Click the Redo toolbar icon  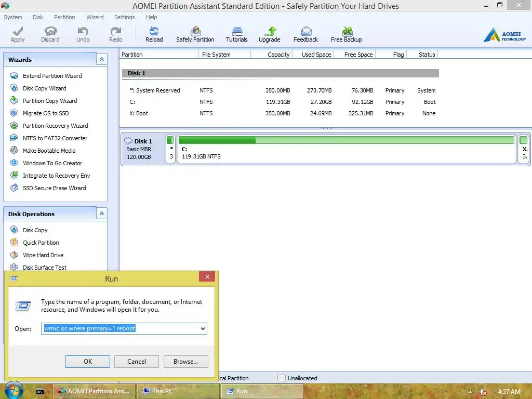[x=115, y=35]
